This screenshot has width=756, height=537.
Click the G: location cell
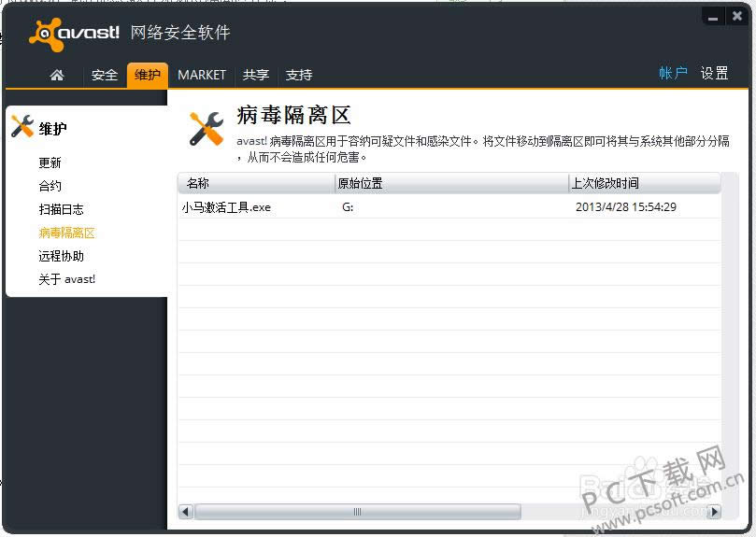tap(348, 207)
